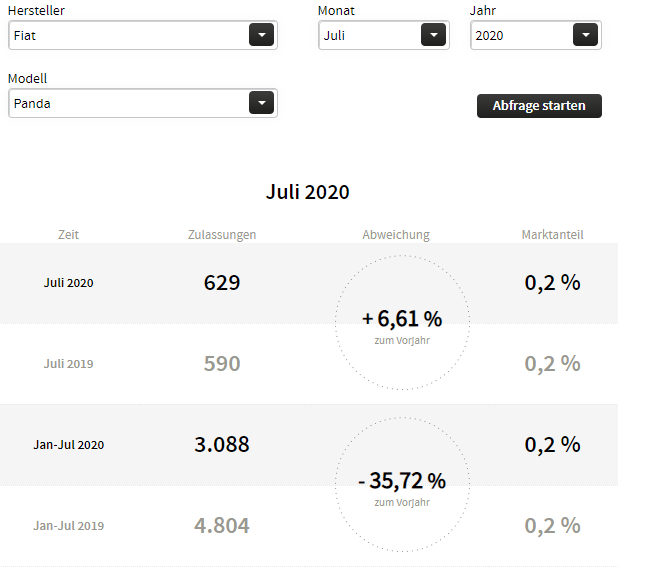
Task: Click the Hersteller dropdown arrow icon
Action: pos(261,35)
